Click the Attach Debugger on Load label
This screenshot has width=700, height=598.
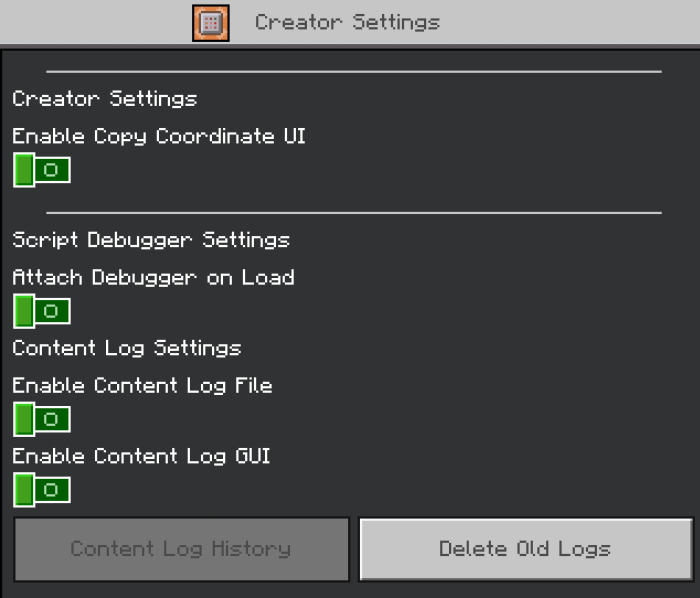[x=153, y=277]
